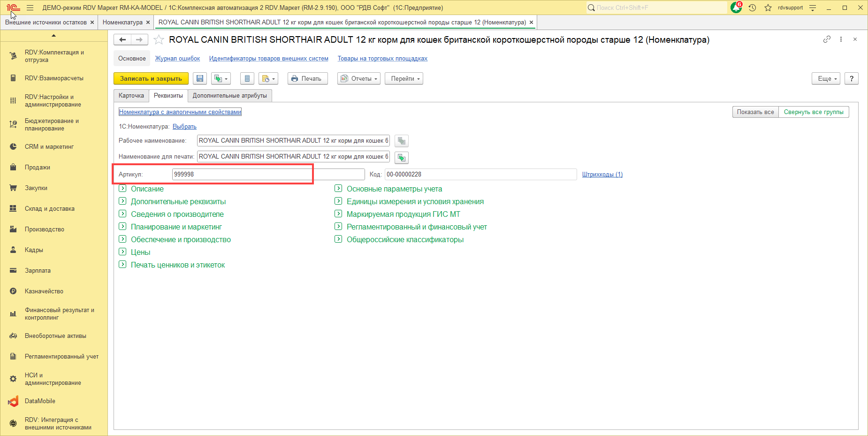
Task: Click Свернуть все группы button
Action: coord(814,112)
